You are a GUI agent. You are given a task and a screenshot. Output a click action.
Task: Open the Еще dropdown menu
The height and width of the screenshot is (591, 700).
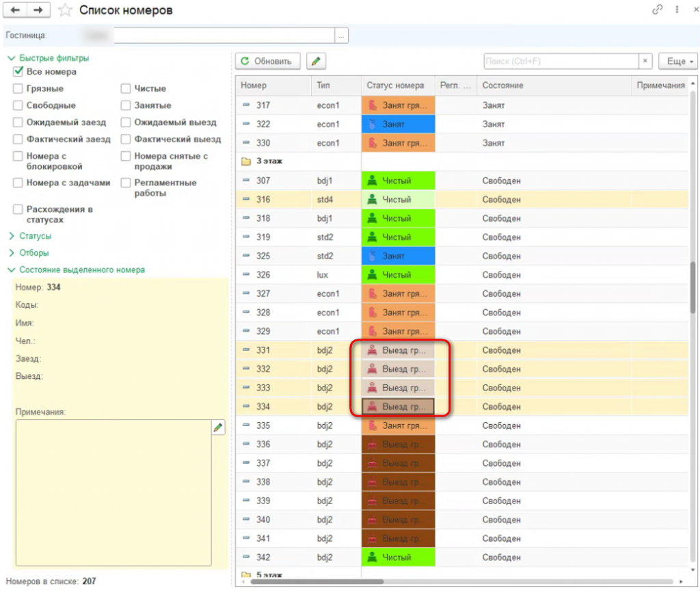click(677, 61)
